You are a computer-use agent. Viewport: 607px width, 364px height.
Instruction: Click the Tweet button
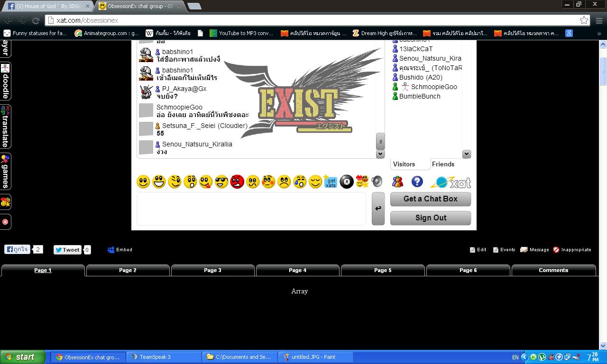(67, 250)
